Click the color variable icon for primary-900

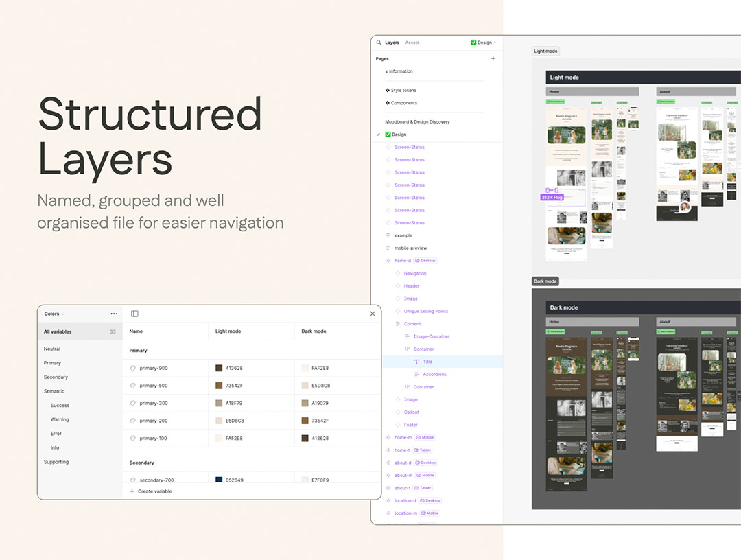tap(133, 369)
